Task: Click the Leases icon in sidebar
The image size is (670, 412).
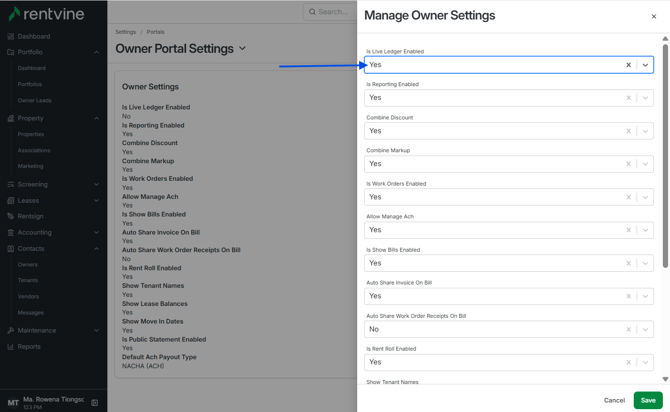Action: pyautogui.click(x=11, y=200)
